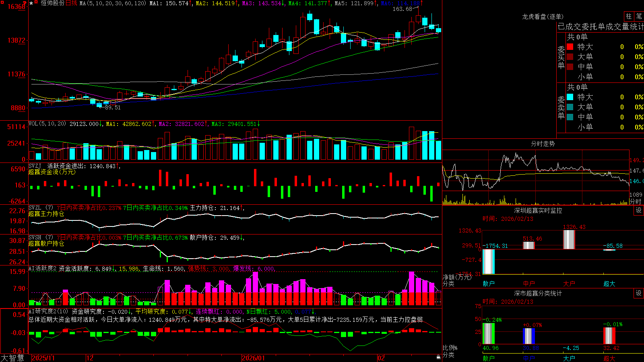
Task: Click the white star favorite icon
Action: [x=31, y=3]
